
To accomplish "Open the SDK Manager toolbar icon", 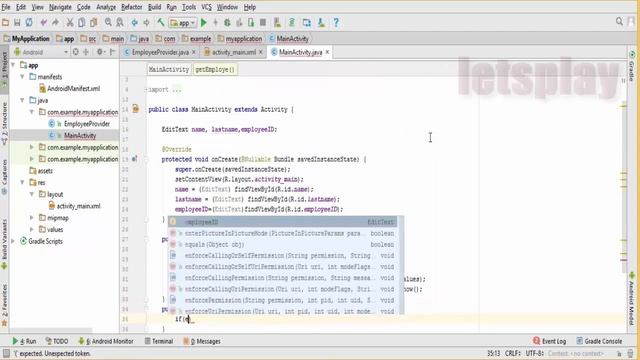I will click(x=321, y=23).
